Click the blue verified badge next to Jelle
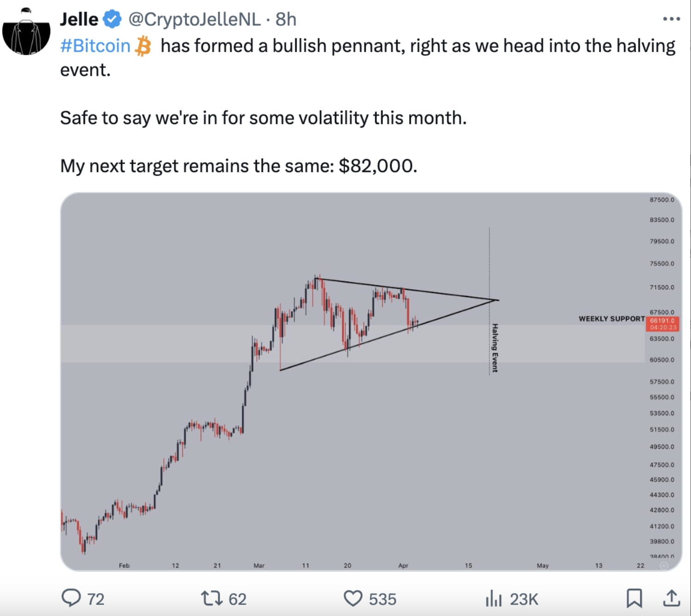Viewport: 691px width, 616px height. pyautogui.click(x=111, y=19)
